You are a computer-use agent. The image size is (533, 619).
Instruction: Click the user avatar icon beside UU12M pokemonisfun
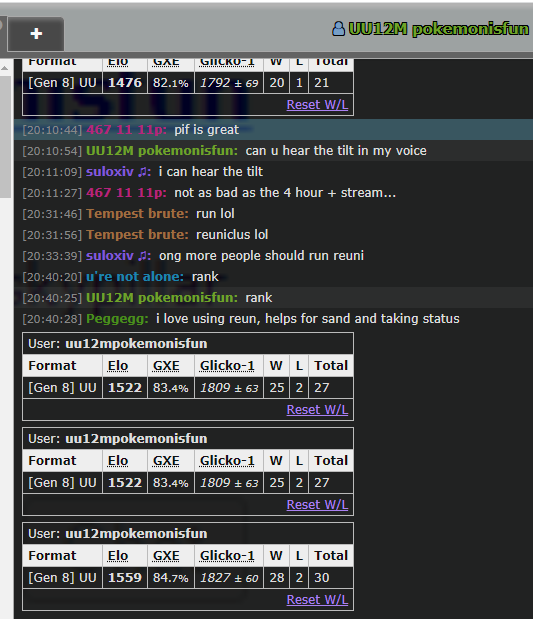pyautogui.click(x=338, y=29)
